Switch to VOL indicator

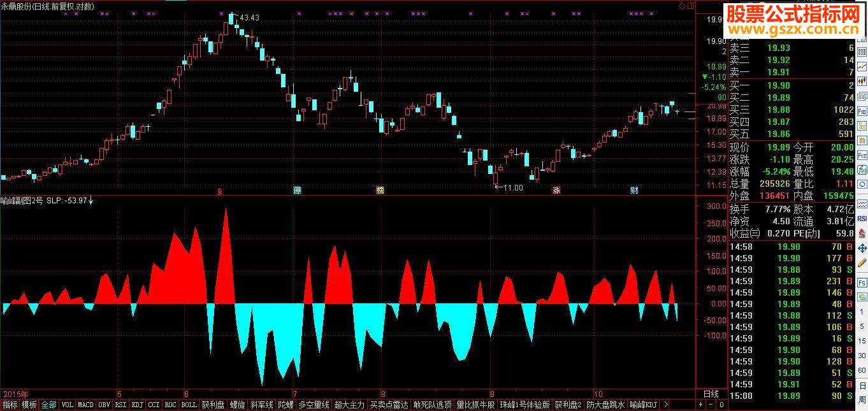pos(68,405)
